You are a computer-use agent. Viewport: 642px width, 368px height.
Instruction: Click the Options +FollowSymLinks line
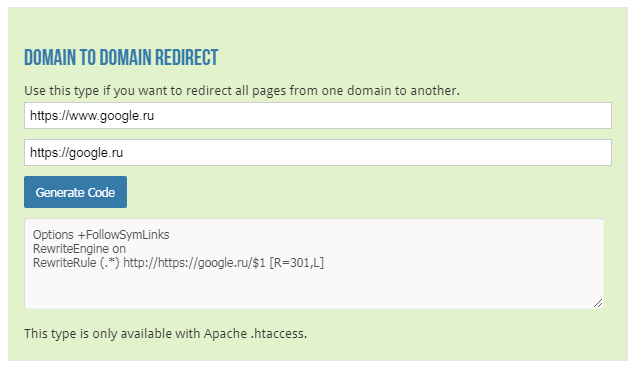tap(101, 235)
